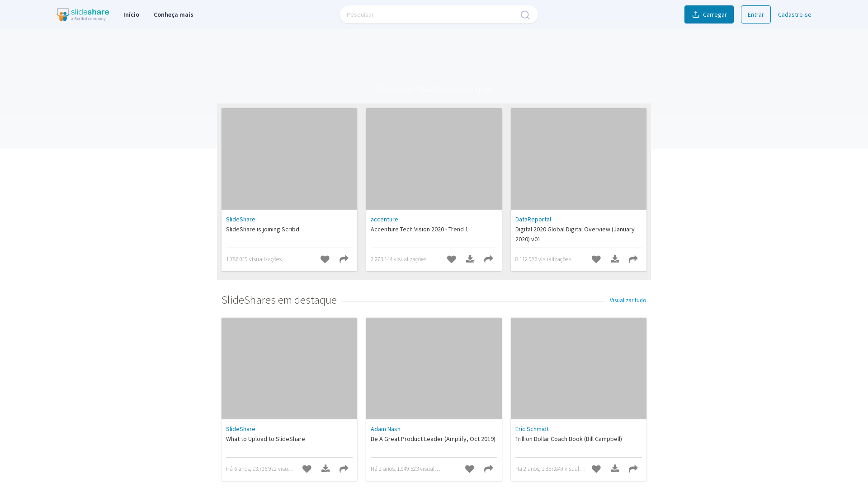The width and height of the screenshot is (868, 488).
Task: Click the Entrar login button
Action: click(756, 14)
